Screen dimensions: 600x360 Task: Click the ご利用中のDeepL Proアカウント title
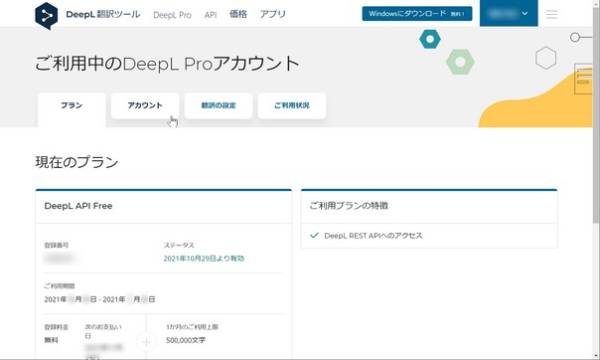(167, 64)
